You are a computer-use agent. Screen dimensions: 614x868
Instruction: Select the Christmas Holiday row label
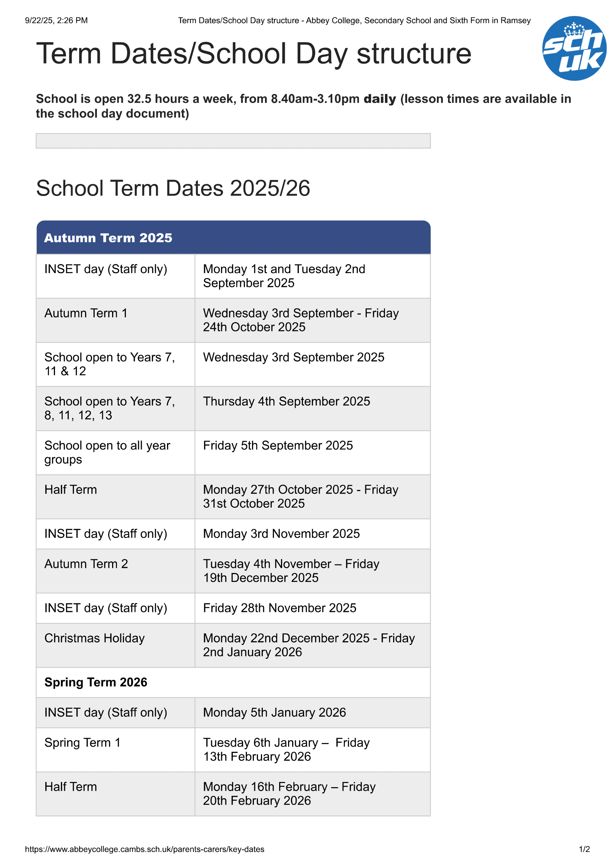click(x=95, y=638)
